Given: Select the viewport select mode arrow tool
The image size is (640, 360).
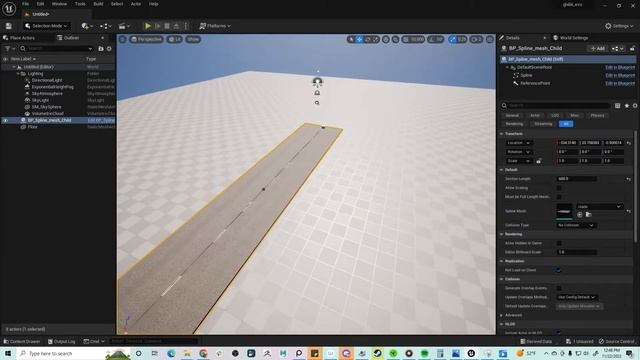Looking at the screenshot, I should click(351, 39).
